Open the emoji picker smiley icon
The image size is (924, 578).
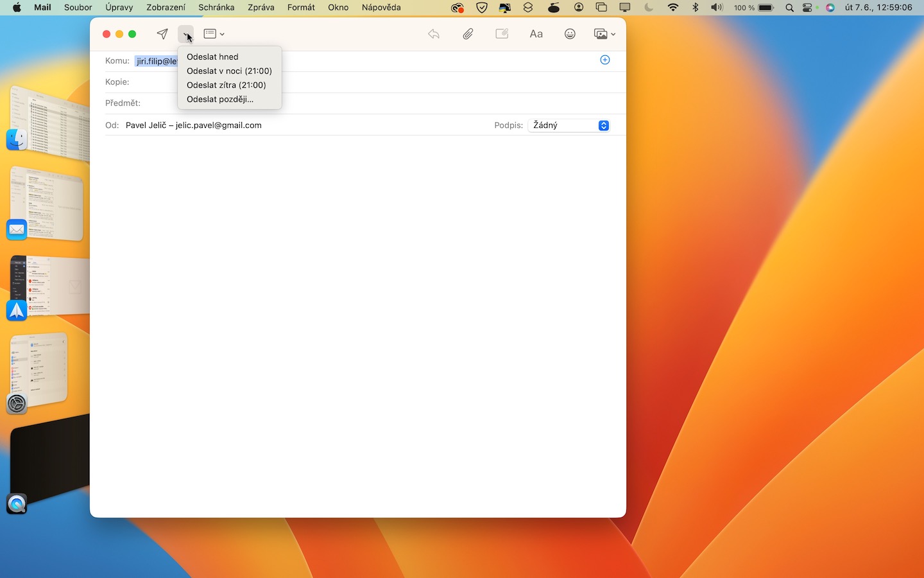[x=570, y=34]
